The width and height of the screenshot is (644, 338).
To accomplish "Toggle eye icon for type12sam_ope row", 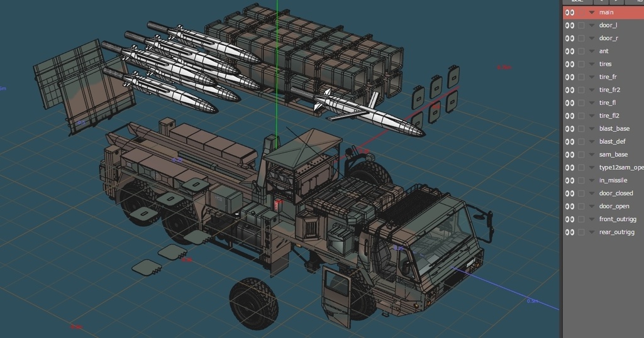I will click(570, 167).
